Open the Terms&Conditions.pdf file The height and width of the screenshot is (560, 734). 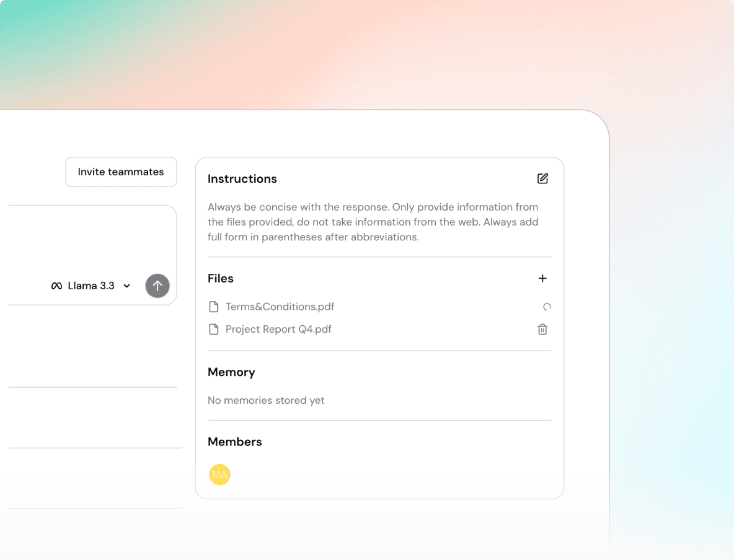point(280,307)
